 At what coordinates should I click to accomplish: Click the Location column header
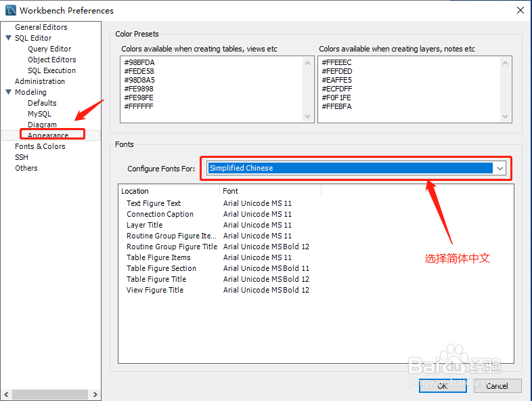(x=169, y=191)
